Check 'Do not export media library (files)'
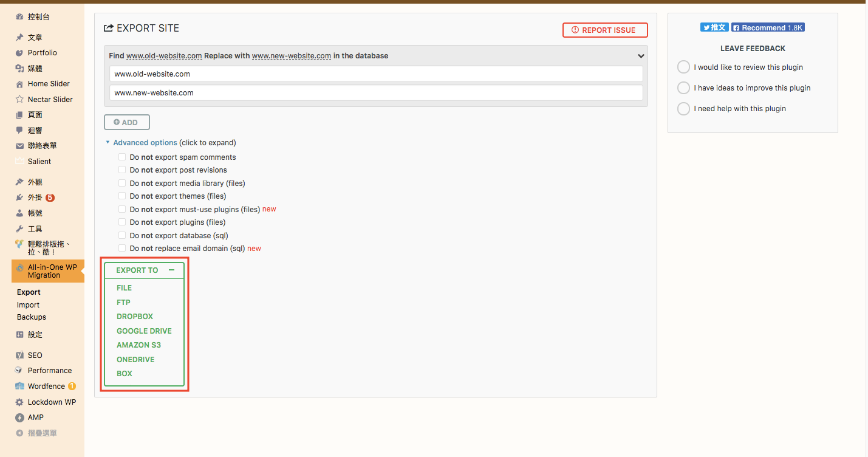Image resolution: width=868 pixels, height=457 pixels. click(122, 183)
